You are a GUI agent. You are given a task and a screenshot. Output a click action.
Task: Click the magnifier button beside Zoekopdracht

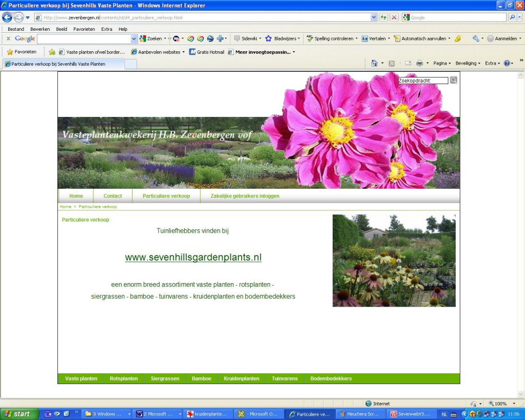click(453, 80)
